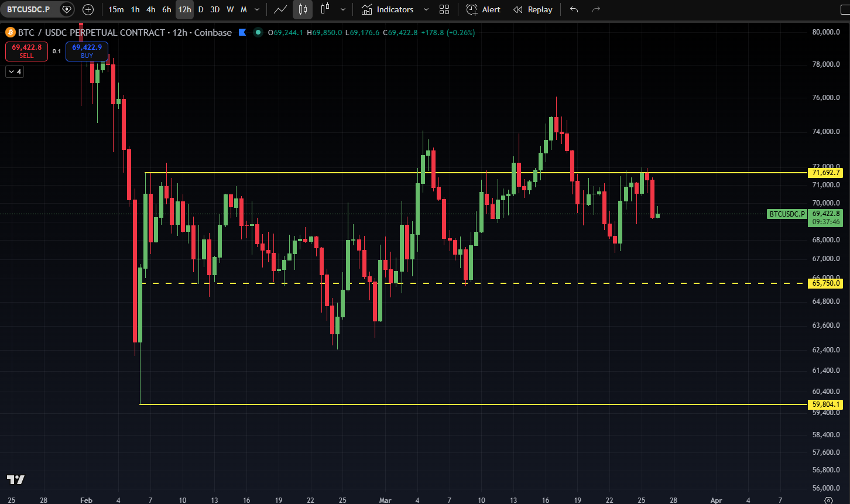
Task: Click the blue BUY button
Action: [87, 52]
